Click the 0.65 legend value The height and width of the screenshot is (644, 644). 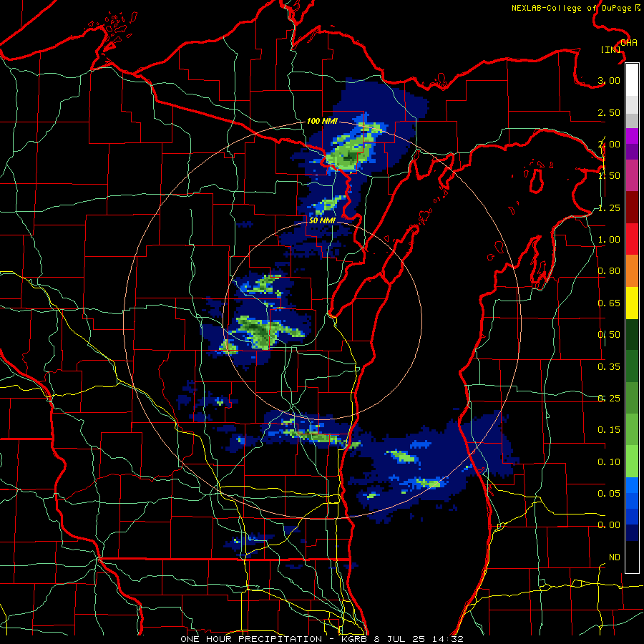point(609,303)
